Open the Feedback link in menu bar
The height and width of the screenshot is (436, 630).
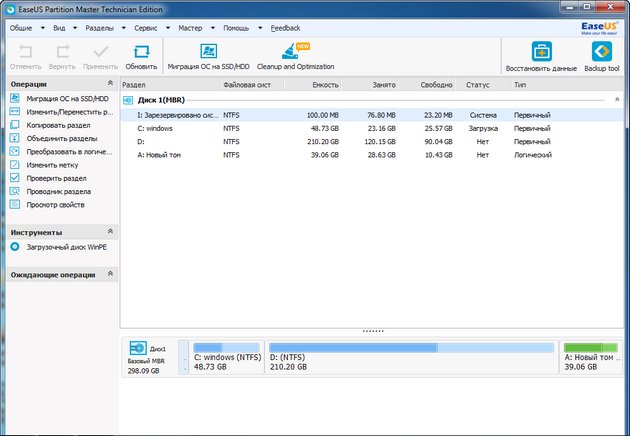[x=285, y=28]
